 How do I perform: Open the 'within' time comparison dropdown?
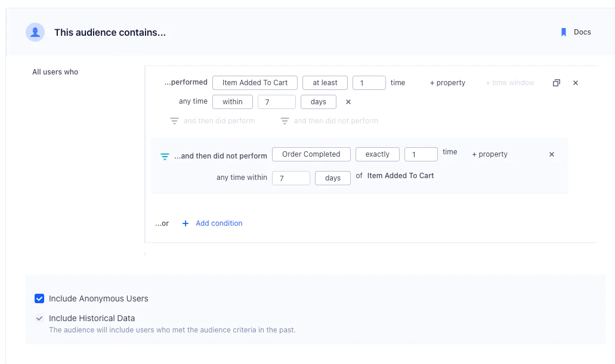[232, 102]
